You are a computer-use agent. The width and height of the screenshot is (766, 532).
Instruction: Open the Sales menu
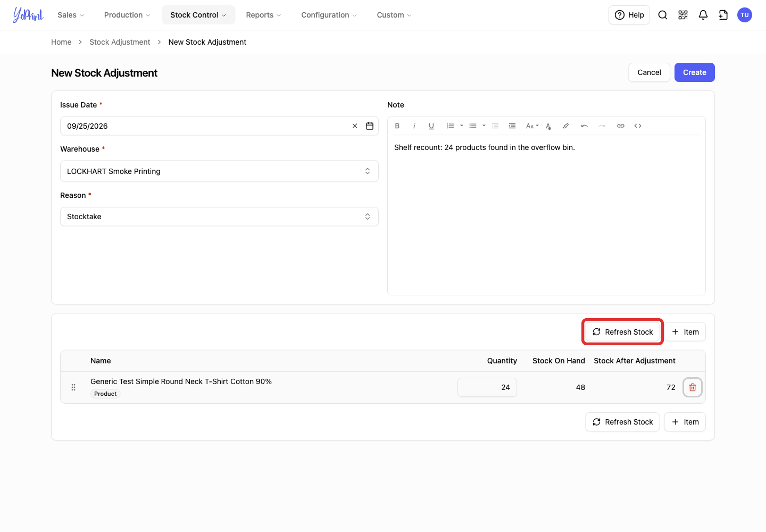pyautogui.click(x=71, y=15)
